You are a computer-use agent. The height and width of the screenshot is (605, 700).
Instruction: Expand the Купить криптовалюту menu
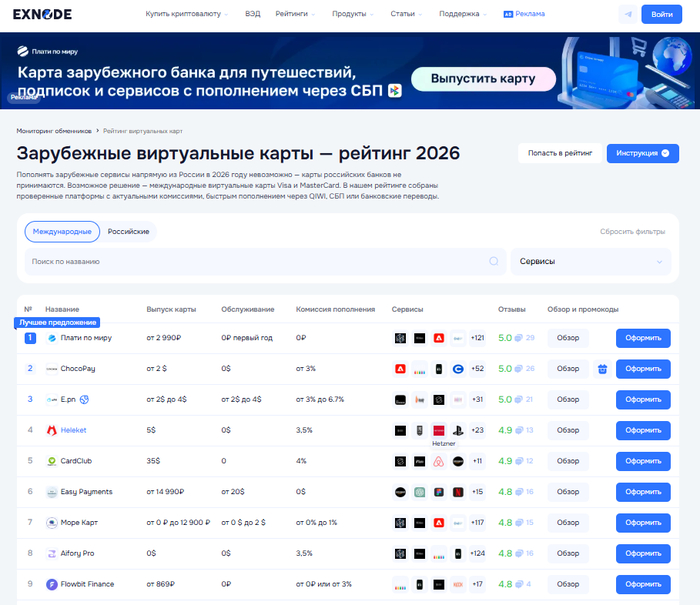[x=186, y=15]
